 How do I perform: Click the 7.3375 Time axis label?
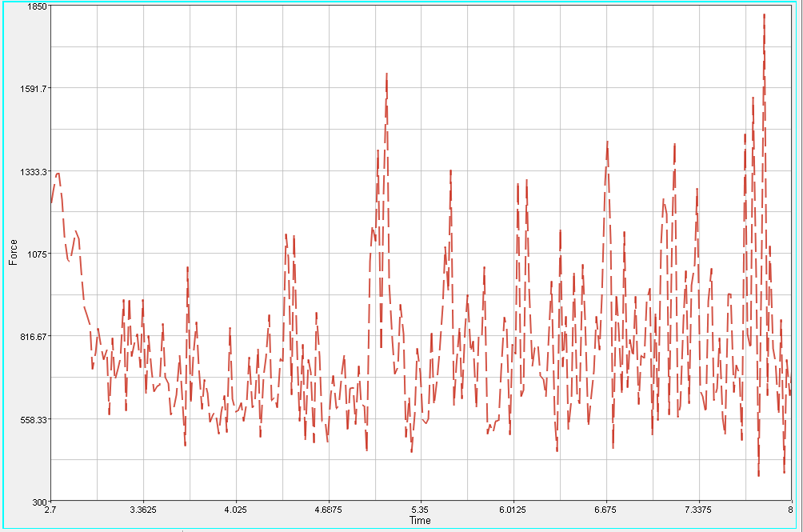pos(698,510)
